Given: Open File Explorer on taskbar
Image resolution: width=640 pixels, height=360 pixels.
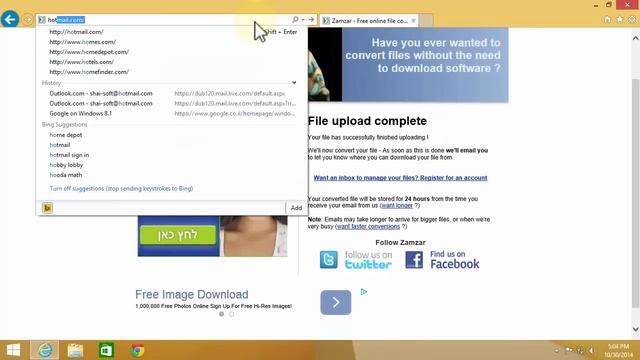Looking at the screenshot, I should (75, 350).
